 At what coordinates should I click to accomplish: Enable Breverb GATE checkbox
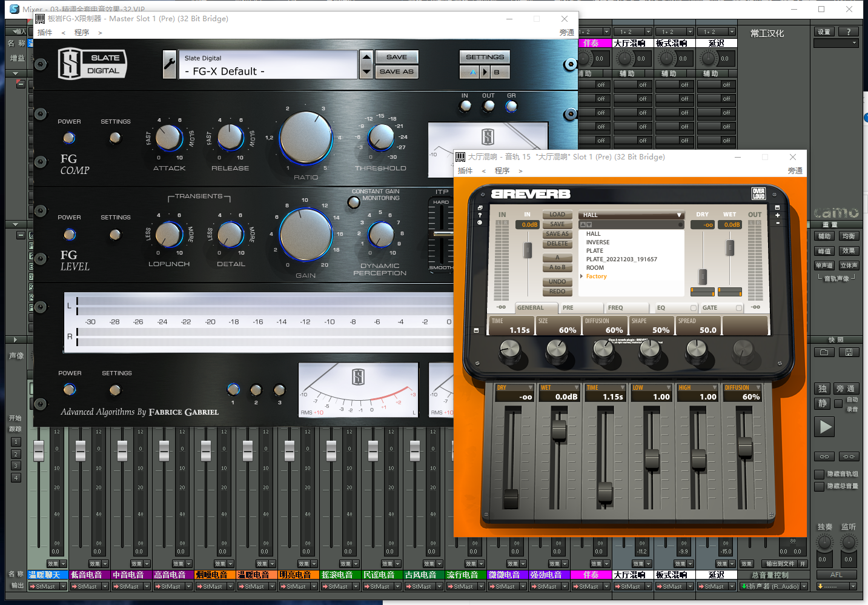738,308
